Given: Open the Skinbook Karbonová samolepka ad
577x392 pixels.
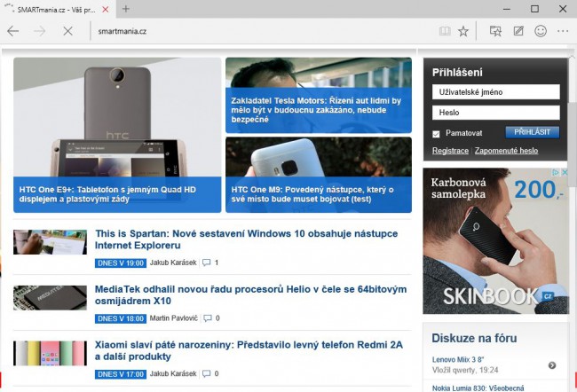Looking at the screenshot, I should point(495,241).
